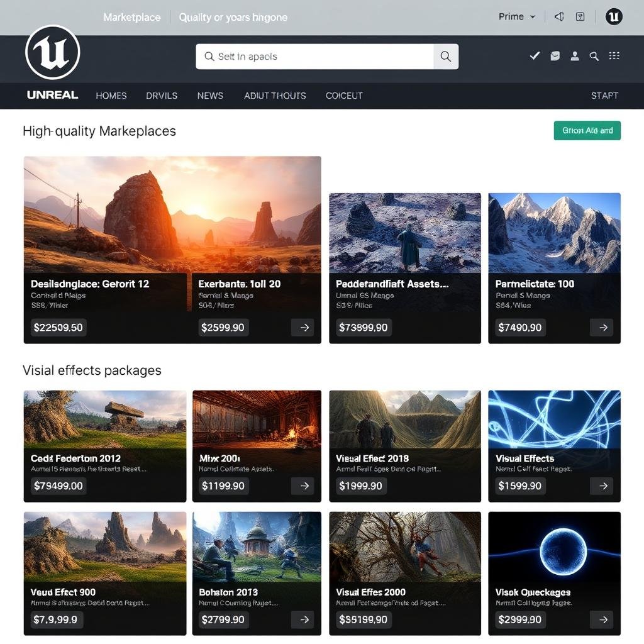Click the search button beside the search field
The height and width of the screenshot is (644, 644).
click(446, 56)
